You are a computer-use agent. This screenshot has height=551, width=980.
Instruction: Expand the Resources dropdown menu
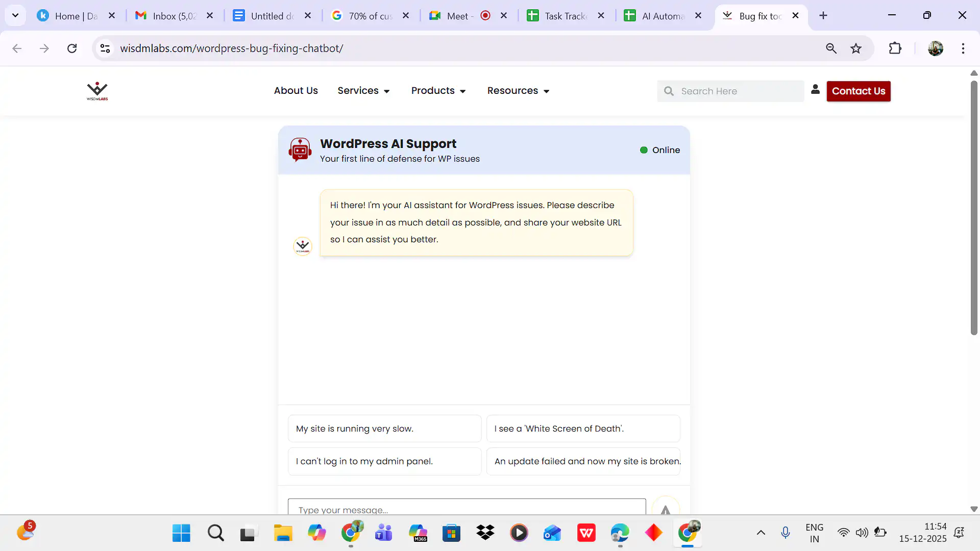pos(518,91)
